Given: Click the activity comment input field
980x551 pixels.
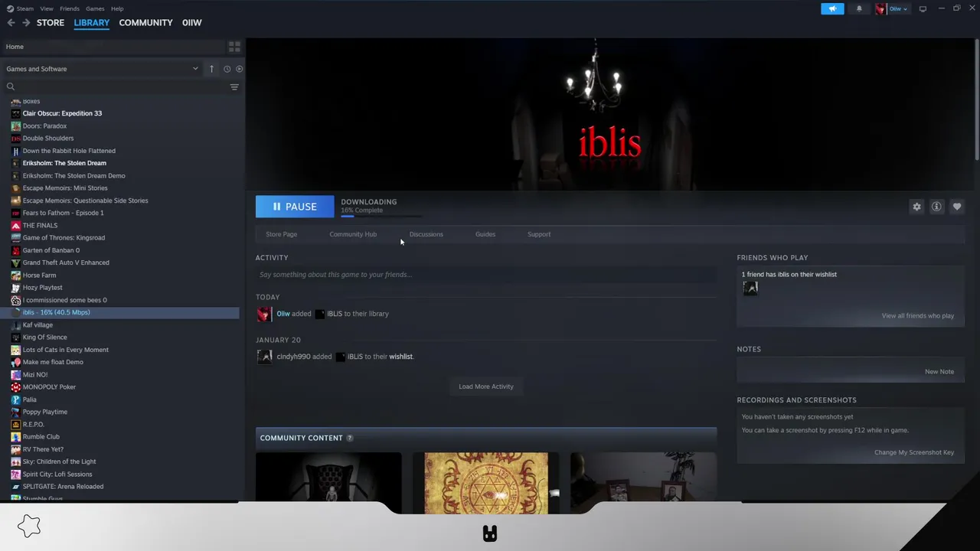Looking at the screenshot, I should (486, 275).
